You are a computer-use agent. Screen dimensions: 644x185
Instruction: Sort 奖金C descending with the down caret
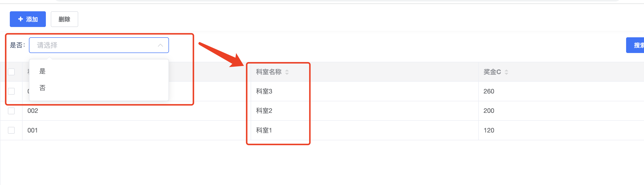(506, 74)
